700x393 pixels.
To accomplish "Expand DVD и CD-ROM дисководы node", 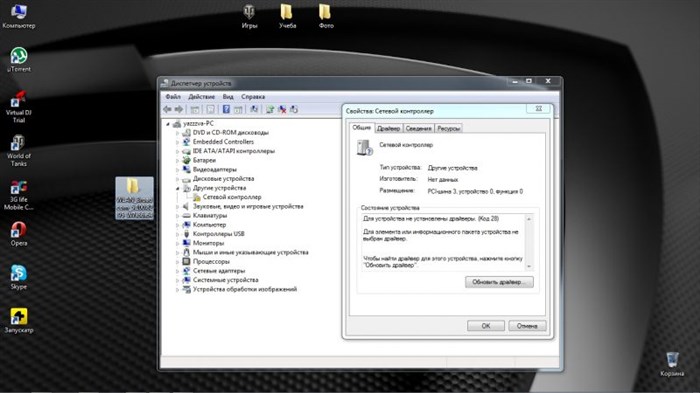I will (x=178, y=133).
